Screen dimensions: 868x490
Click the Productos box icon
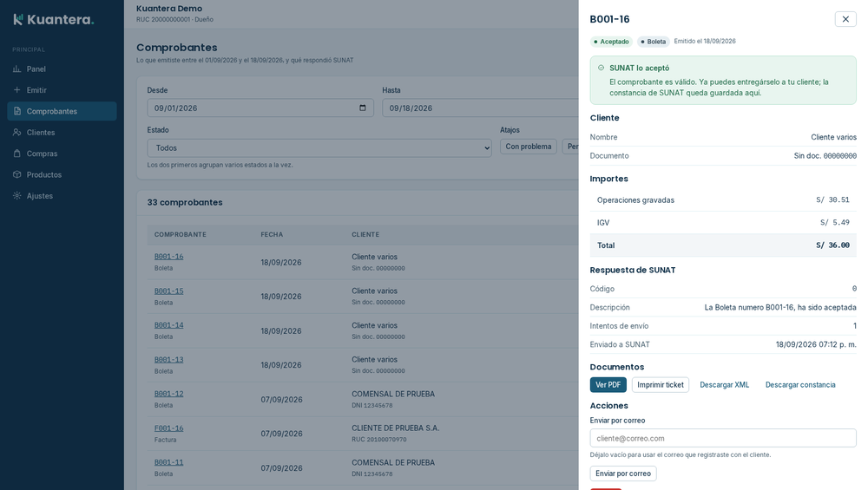17,175
